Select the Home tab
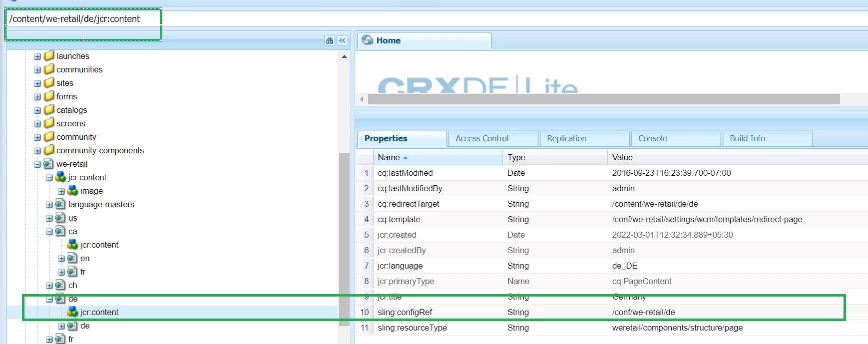The image size is (868, 344). click(x=424, y=40)
